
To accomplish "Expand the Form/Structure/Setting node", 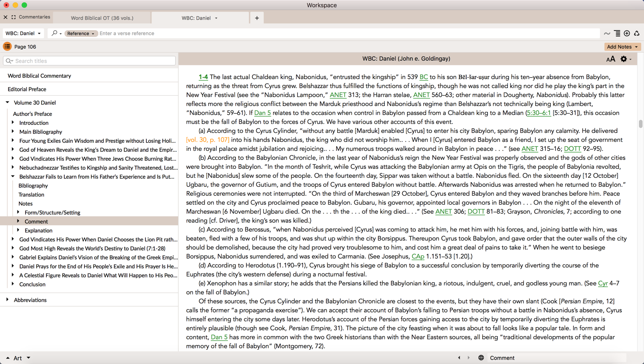I will point(18,212).
